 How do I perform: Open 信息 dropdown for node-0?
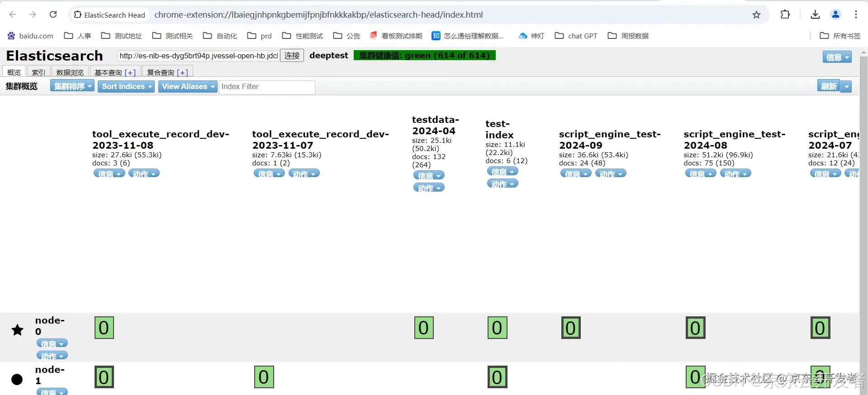tap(52, 343)
